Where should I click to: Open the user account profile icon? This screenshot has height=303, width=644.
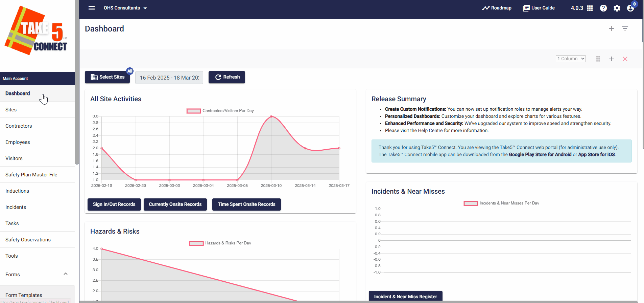630,8
